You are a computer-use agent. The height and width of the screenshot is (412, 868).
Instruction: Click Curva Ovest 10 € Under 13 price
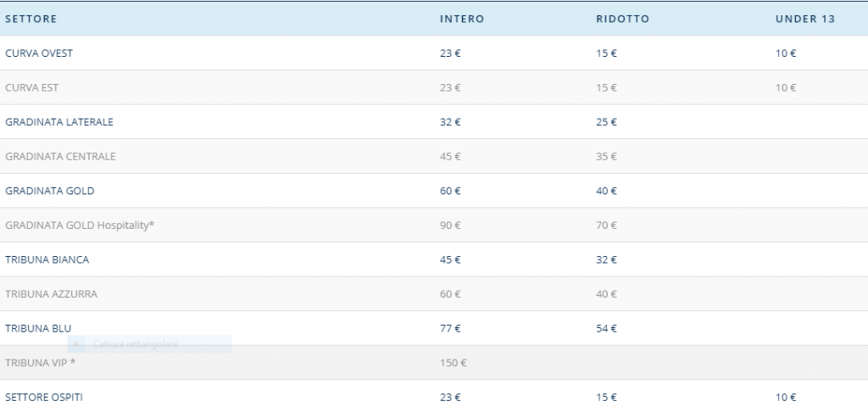point(786,53)
